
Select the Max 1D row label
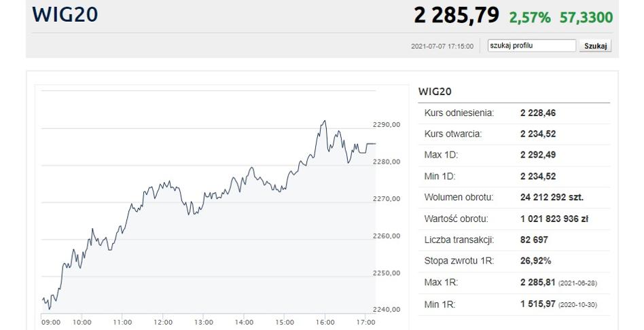441,155
